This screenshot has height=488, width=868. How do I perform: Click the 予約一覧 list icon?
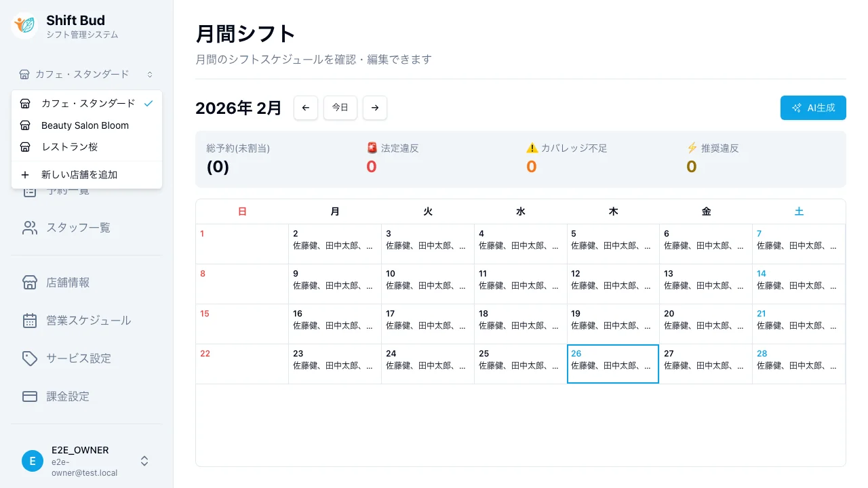click(x=30, y=193)
